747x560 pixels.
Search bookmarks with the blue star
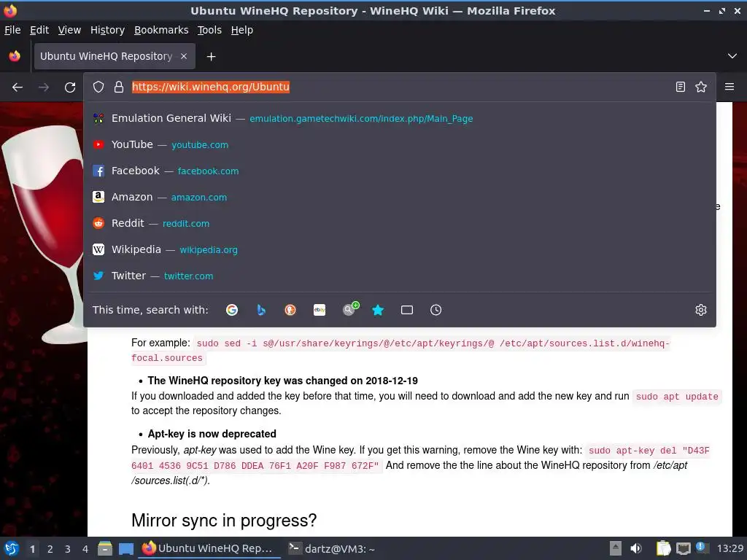378,310
